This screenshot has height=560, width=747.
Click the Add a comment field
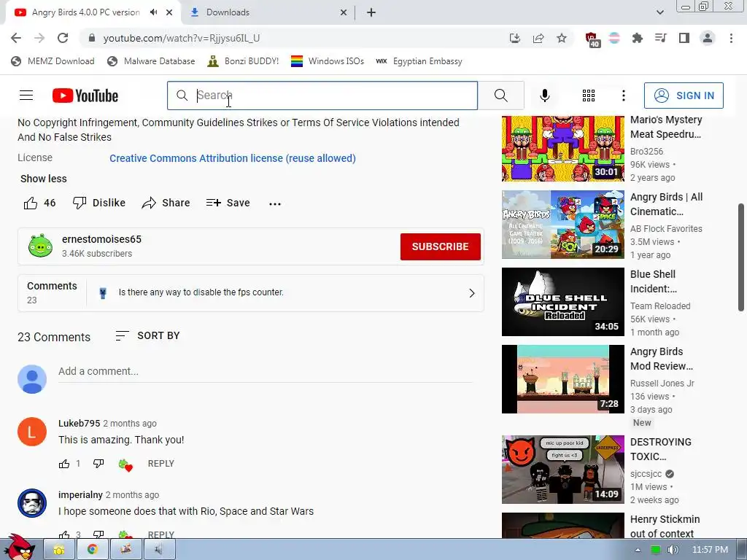pos(266,371)
